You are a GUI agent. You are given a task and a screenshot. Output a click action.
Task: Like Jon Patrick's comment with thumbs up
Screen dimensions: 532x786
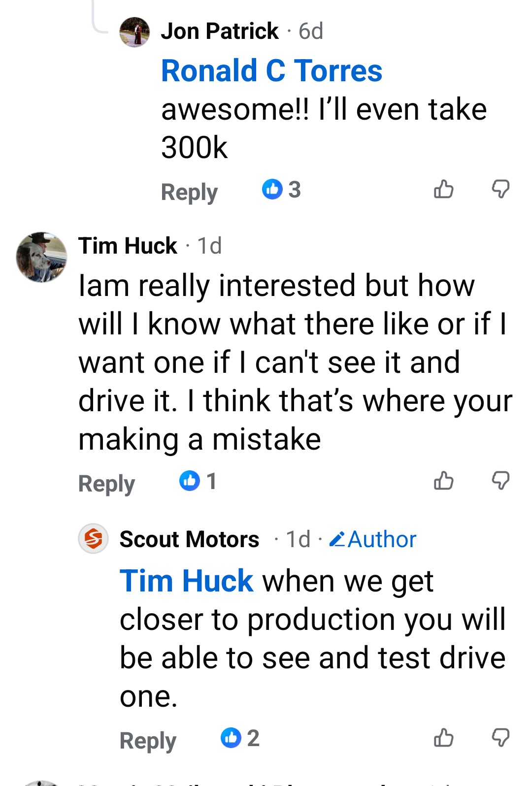(443, 189)
